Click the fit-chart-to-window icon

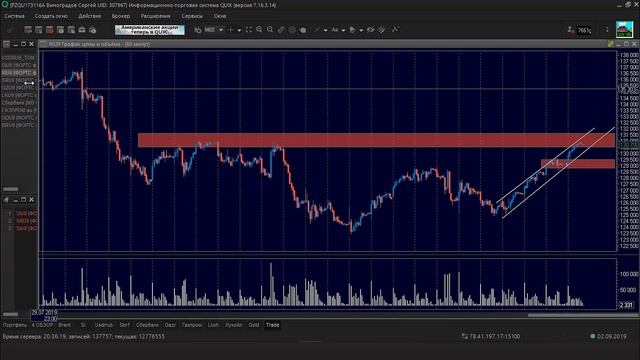tap(249, 30)
